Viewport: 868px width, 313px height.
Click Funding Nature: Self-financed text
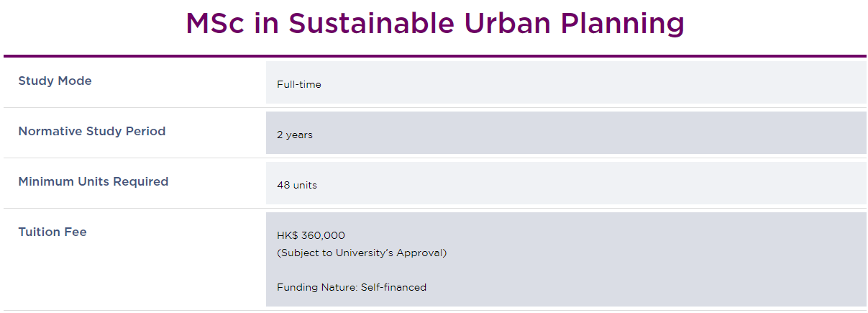[x=352, y=287]
